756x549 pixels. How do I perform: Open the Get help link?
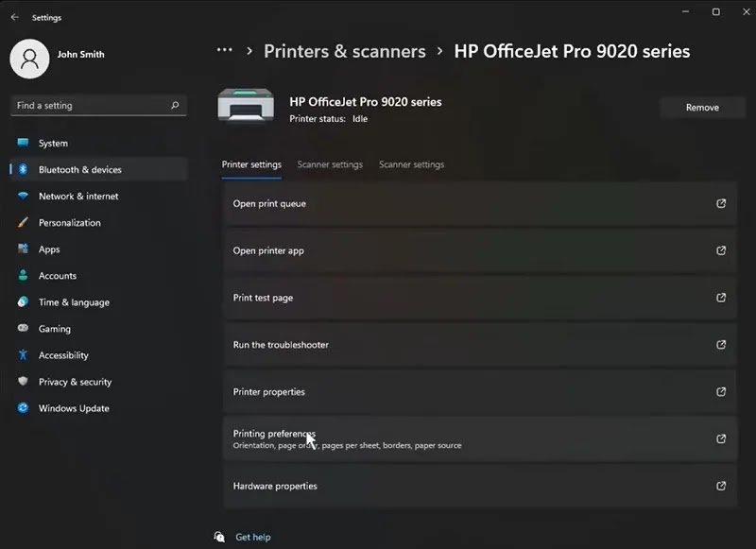(252, 537)
